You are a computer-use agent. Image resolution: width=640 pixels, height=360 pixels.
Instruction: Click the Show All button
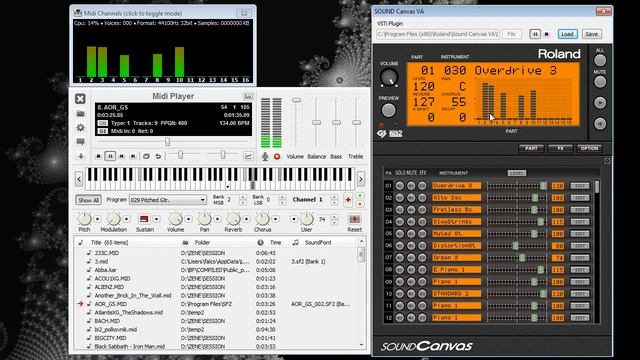[89, 200]
